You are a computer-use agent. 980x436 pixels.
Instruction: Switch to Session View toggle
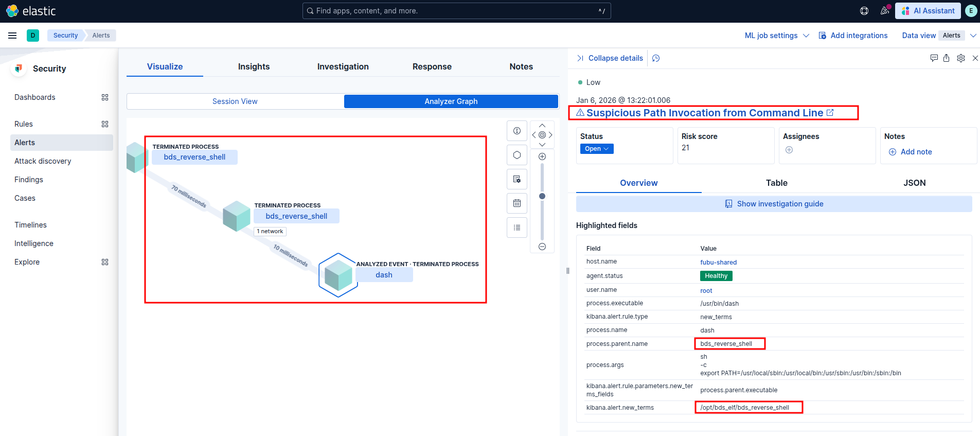pos(235,101)
